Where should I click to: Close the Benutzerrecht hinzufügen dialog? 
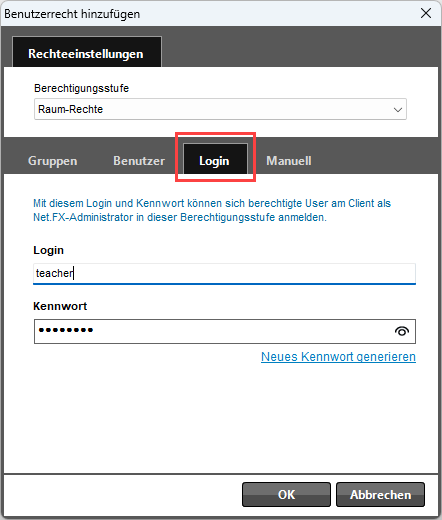click(426, 13)
